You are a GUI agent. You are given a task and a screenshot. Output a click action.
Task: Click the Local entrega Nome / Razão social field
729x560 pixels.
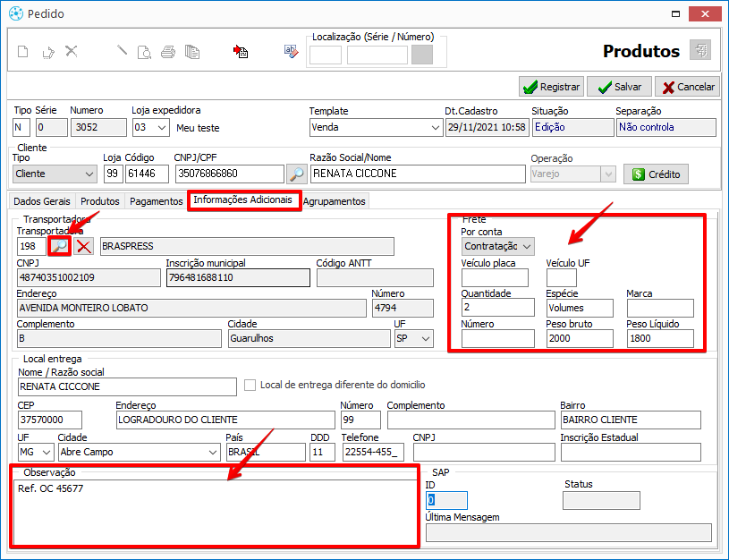pyautogui.click(x=127, y=387)
